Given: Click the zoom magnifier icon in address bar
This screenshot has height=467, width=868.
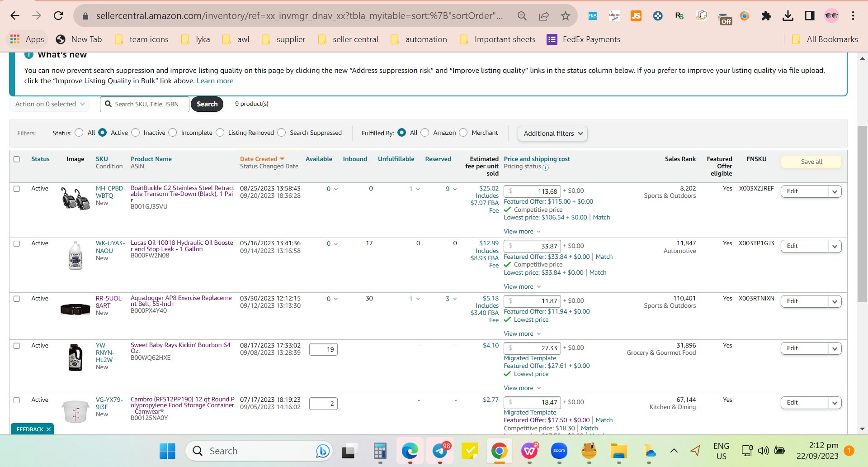Looking at the screenshot, I should click(522, 16).
